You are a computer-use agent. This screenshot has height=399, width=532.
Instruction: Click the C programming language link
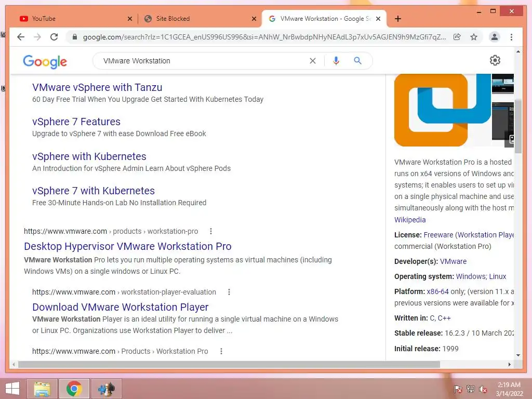432,318
